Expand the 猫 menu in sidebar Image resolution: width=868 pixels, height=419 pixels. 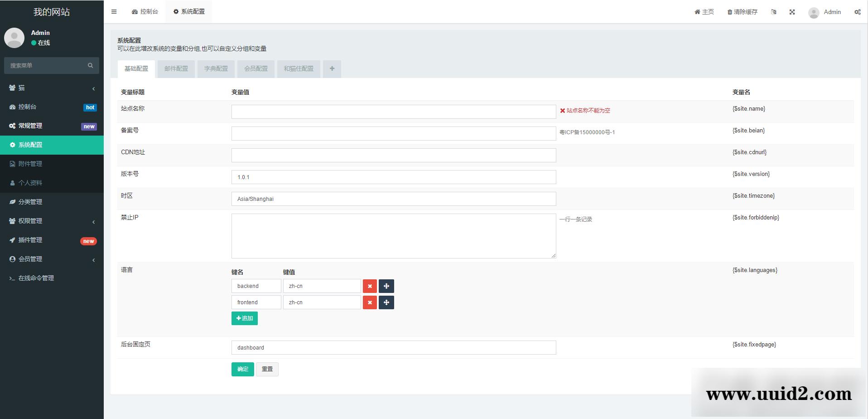[52, 88]
